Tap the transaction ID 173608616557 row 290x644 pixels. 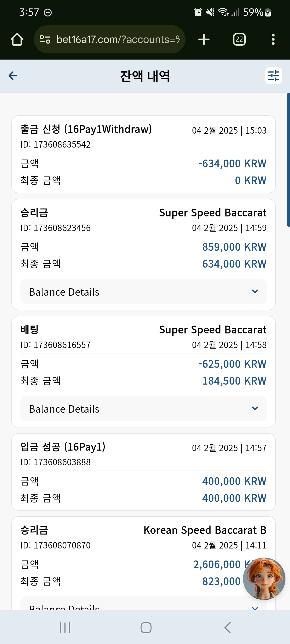point(56,345)
